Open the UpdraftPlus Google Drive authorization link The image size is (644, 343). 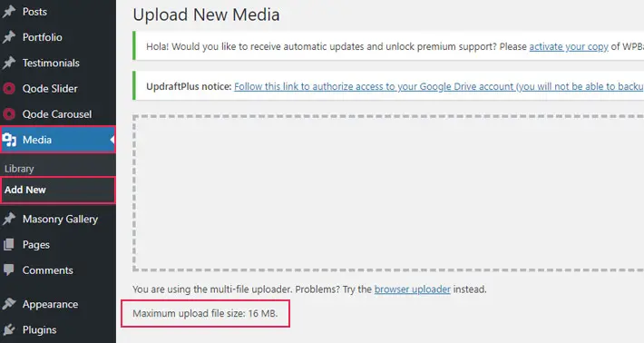coord(439,87)
